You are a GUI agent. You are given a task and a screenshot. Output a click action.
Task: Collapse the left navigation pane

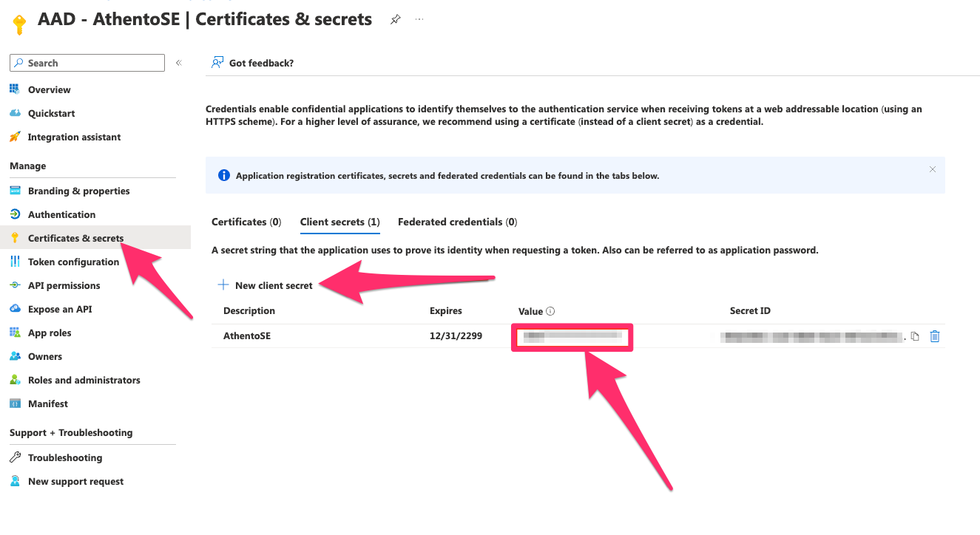coord(178,62)
